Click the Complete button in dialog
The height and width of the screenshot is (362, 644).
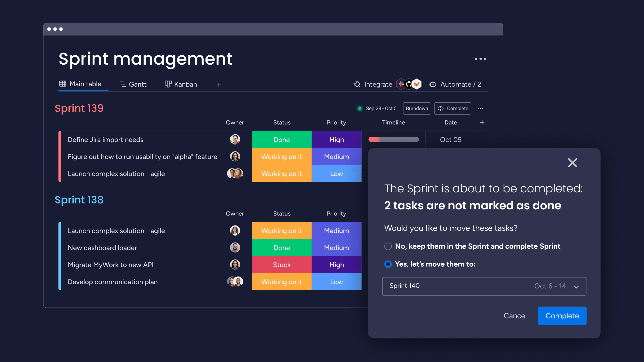tap(562, 316)
